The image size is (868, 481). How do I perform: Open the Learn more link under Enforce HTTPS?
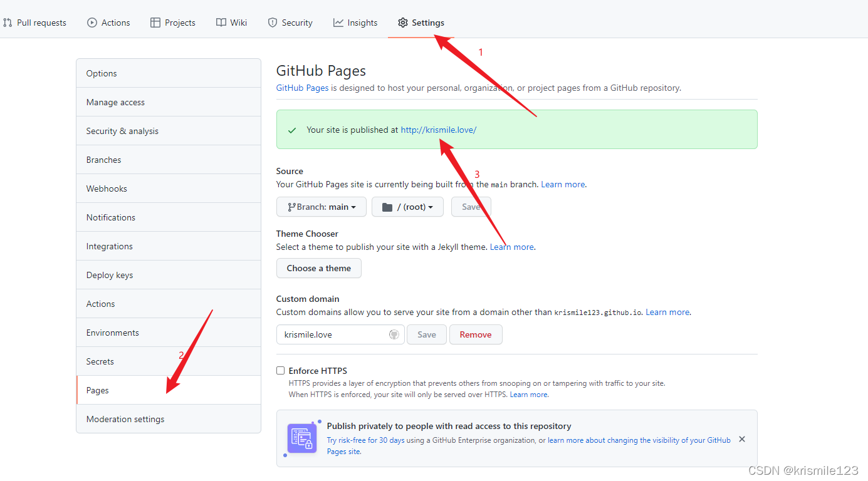point(529,395)
